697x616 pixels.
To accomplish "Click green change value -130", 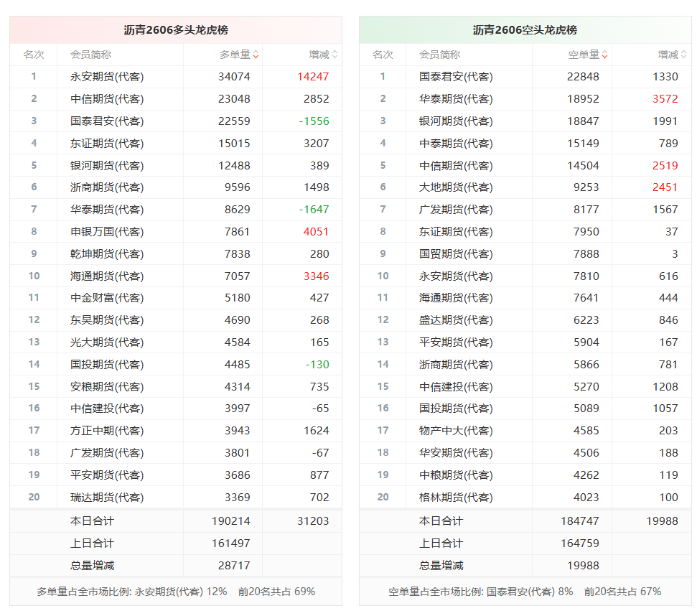I will click(317, 365).
